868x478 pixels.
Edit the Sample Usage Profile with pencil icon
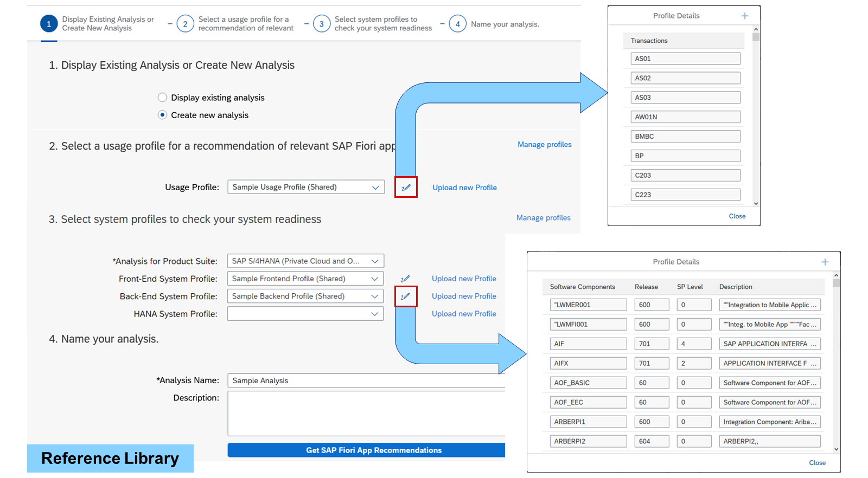pyautogui.click(x=406, y=188)
